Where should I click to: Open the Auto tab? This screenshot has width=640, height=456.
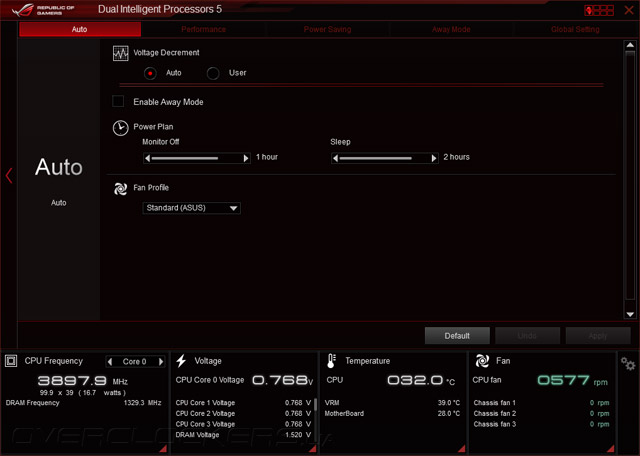point(80,29)
